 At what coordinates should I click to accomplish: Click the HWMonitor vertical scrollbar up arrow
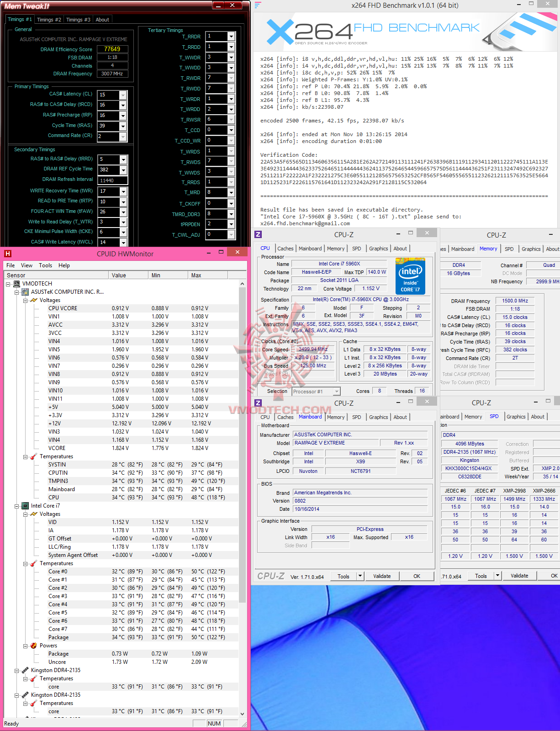[x=242, y=284]
